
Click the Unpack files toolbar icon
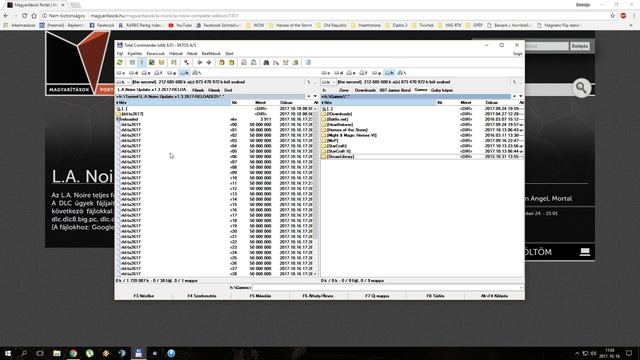231,62
